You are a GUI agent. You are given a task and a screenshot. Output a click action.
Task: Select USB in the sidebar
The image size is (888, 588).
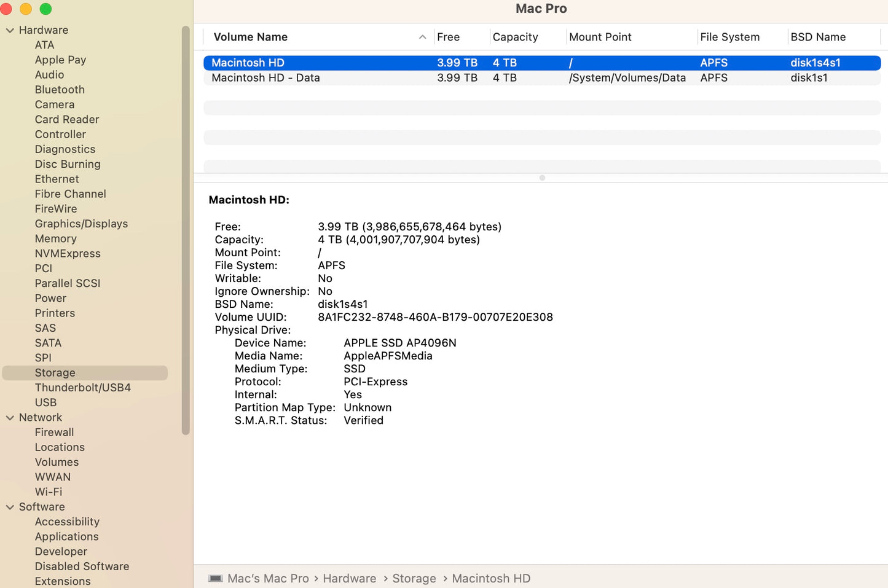45,402
